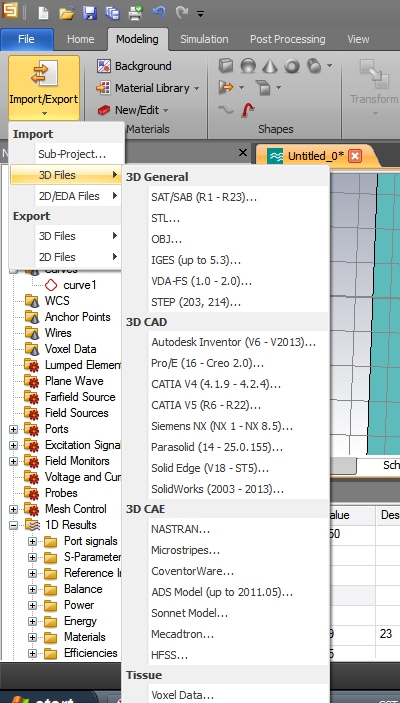
Task: Click the Redo arrow icon
Action: 182,12
